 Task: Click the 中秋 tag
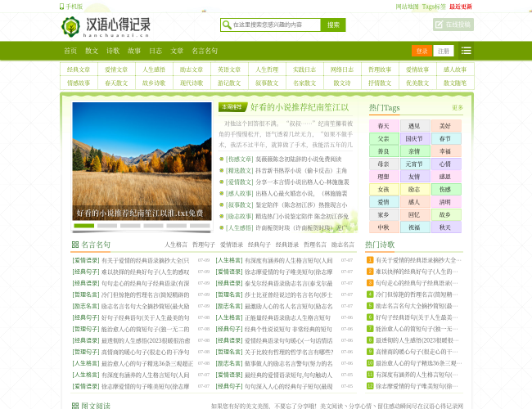pos(384,227)
